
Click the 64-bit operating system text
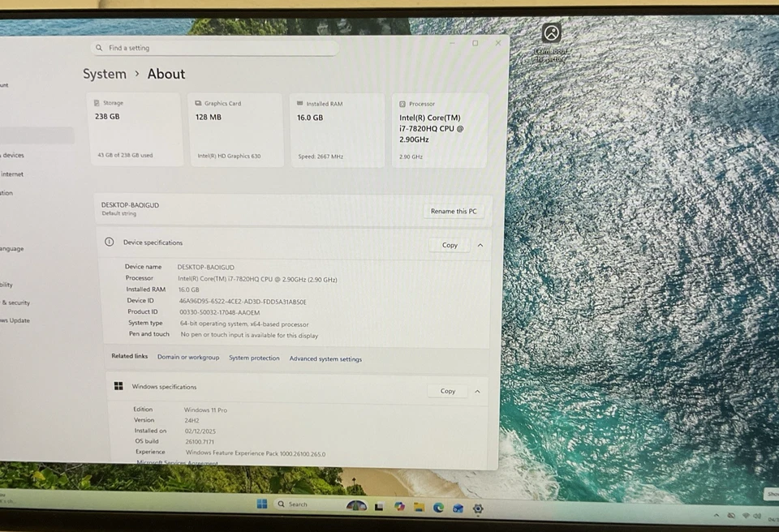pyautogui.click(x=244, y=324)
